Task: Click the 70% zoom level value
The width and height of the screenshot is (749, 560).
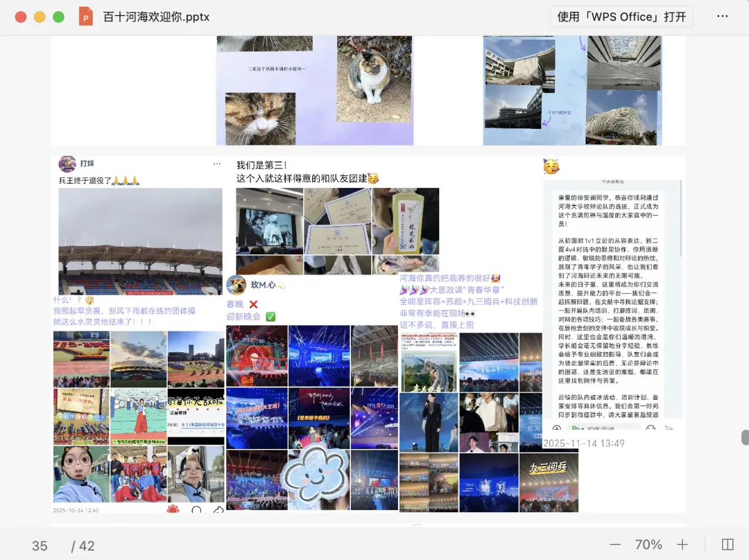Action: pyautogui.click(x=648, y=544)
